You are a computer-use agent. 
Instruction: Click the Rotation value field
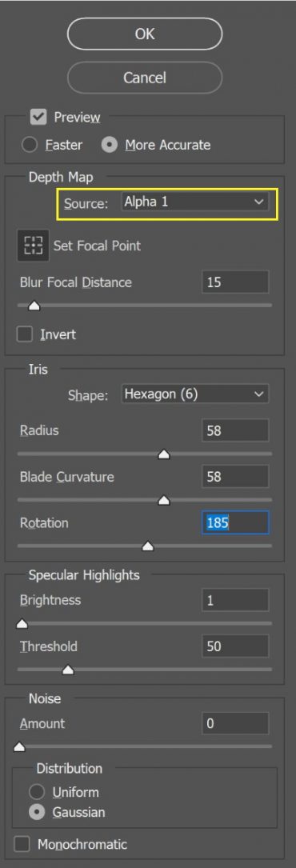pyautogui.click(x=235, y=522)
